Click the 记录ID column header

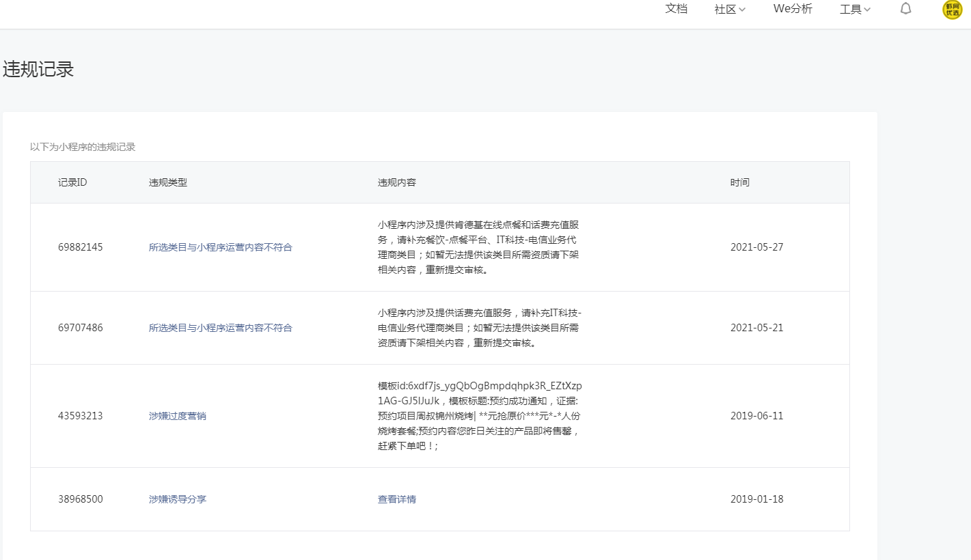(x=72, y=182)
